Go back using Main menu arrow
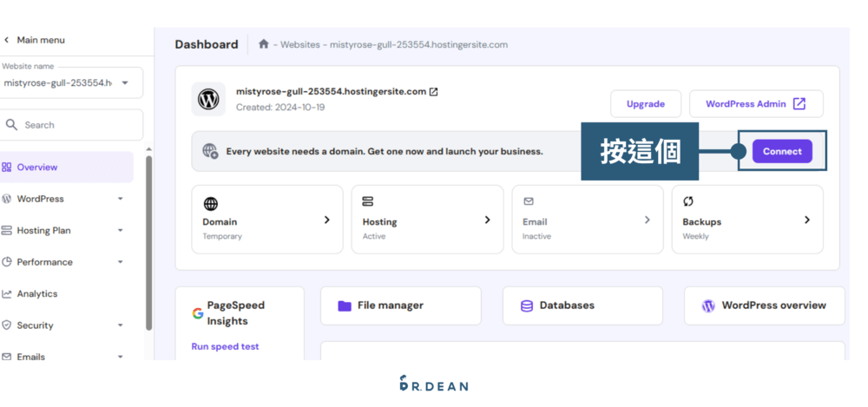This screenshot has width=868, height=407. point(7,40)
